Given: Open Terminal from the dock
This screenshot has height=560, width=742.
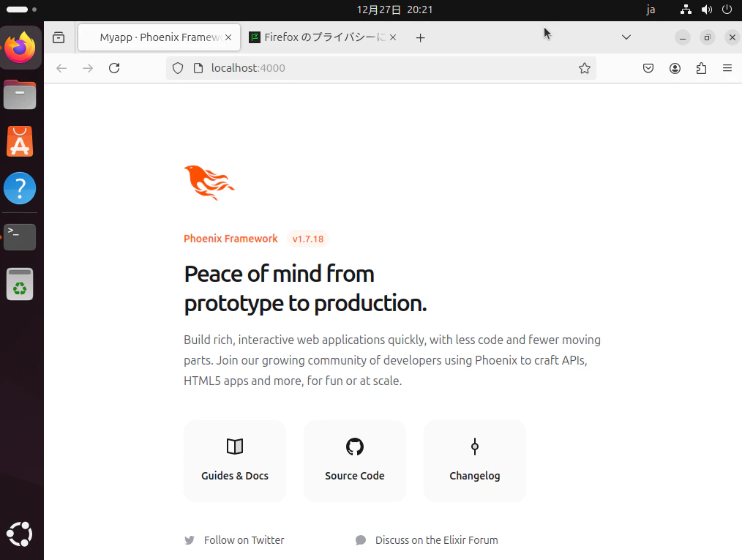Looking at the screenshot, I should tap(20, 236).
